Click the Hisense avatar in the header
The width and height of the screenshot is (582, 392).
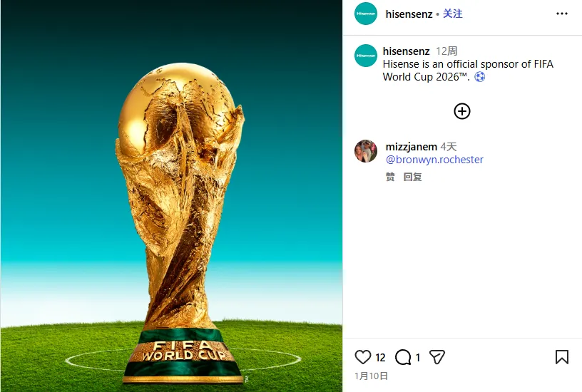click(x=366, y=14)
